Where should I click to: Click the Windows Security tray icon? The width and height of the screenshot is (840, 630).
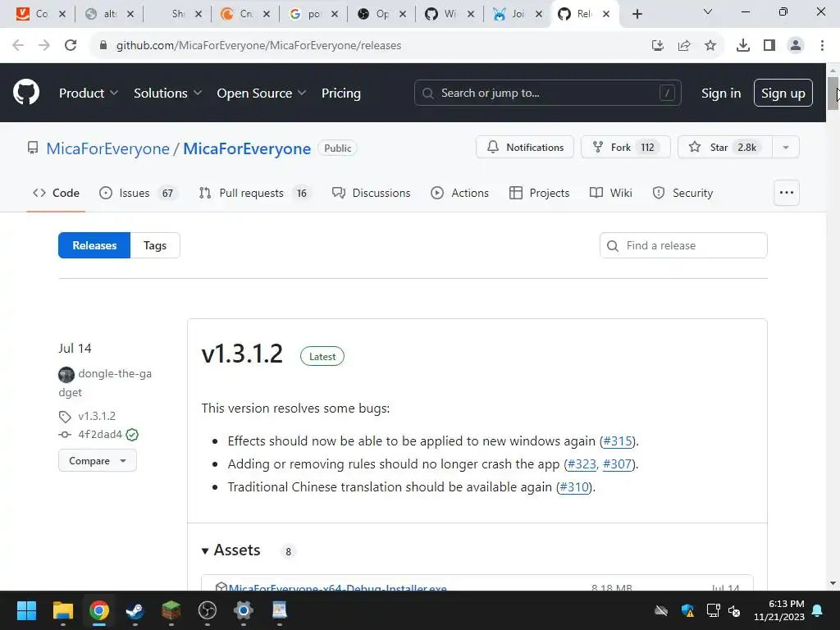[x=687, y=610]
